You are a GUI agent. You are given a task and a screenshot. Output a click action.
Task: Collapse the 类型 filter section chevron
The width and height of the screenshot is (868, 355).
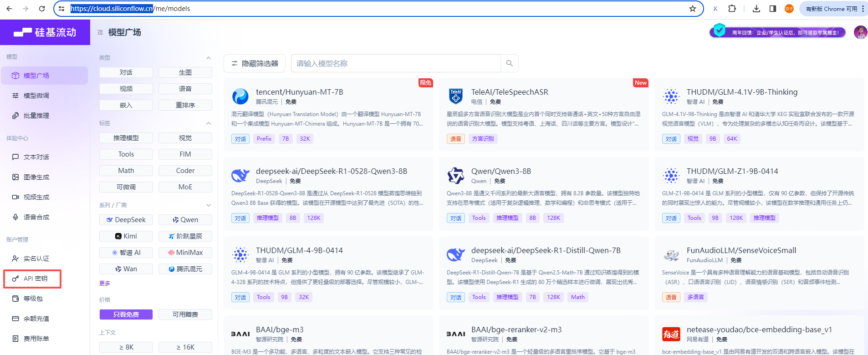pyautogui.click(x=209, y=58)
